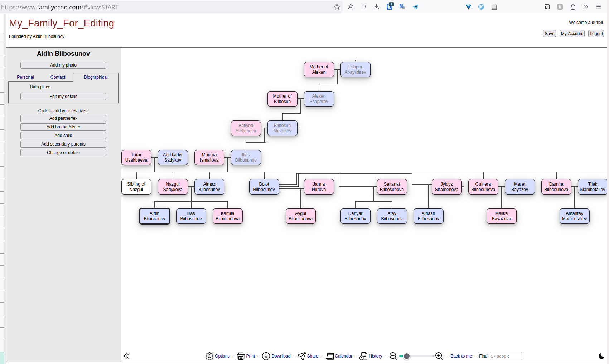Click the translate extension icon
The width and height of the screenshot is (609, 364).
402,7
